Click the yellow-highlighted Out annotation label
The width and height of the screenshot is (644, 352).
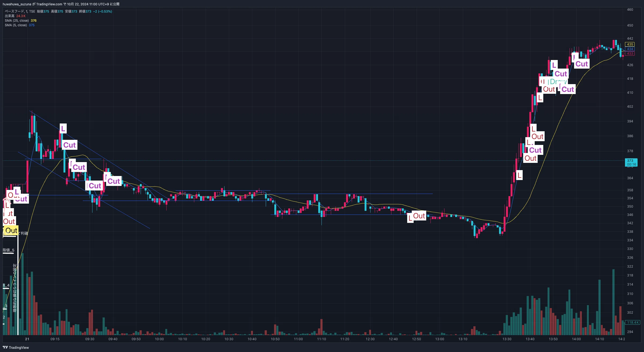pos(11,230)
